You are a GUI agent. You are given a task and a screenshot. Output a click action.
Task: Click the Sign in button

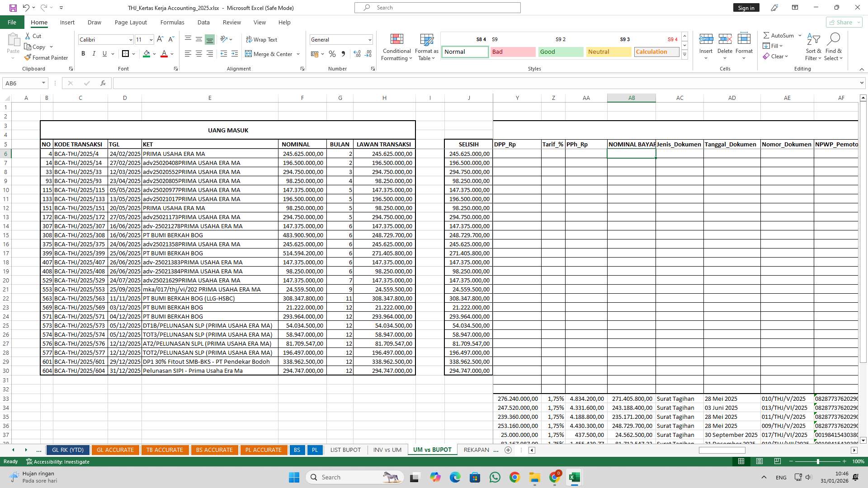pos(746,8)
